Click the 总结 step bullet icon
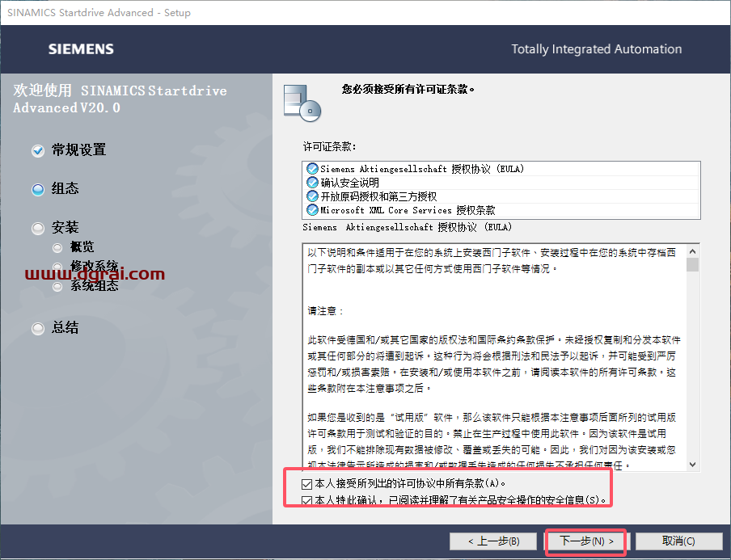This screenshot has height=560, width=731. point(38,328)
